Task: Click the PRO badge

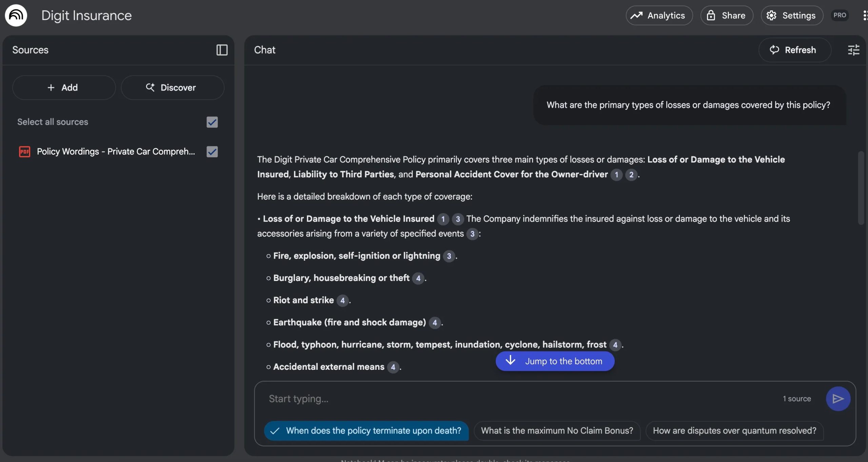Action: tap(839, 15)
